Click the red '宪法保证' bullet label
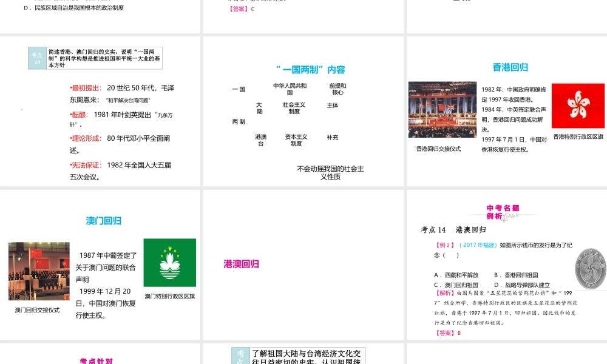 click(x=86, y=165)
